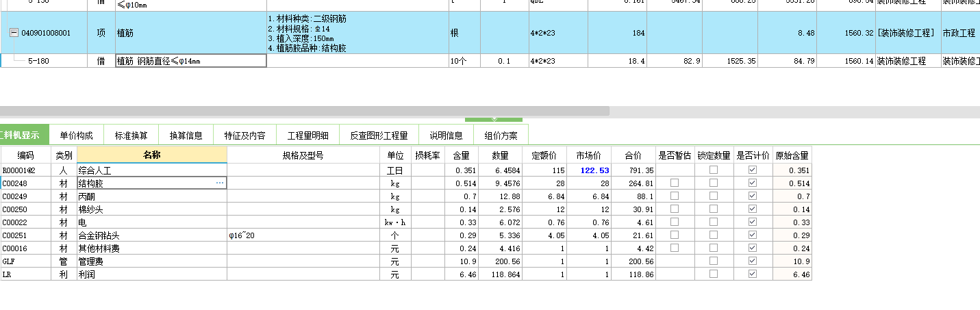Select the blue market price 122.53

coord(588,170)
